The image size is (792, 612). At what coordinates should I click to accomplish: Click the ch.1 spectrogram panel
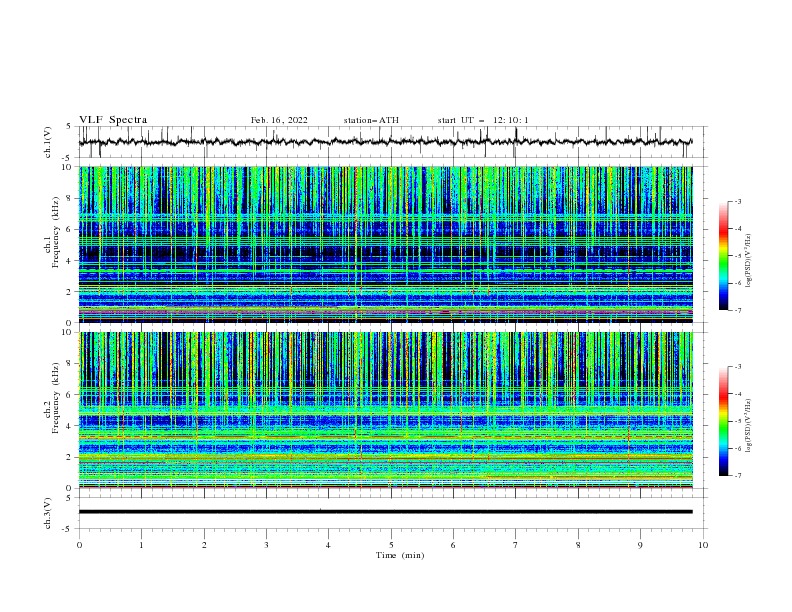tap(385, 244)
